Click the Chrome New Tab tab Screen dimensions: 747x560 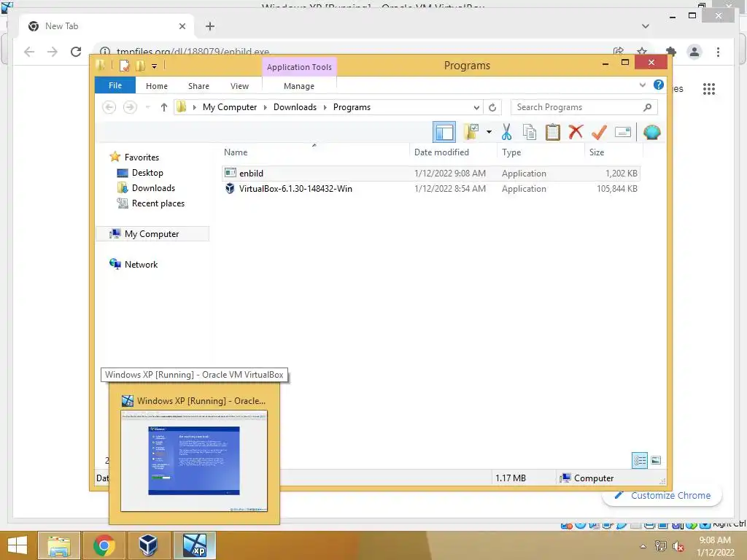(107, 26)
